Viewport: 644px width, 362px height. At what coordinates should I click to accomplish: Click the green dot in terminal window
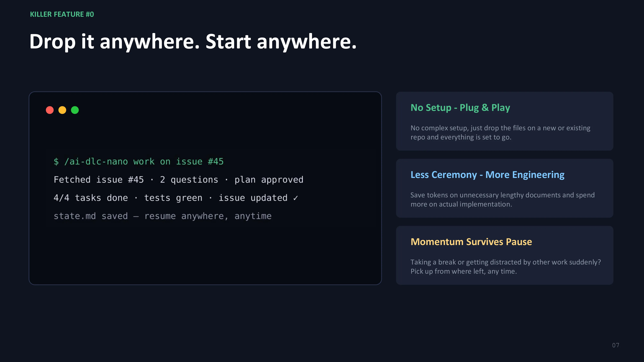[x=75, y=110]
